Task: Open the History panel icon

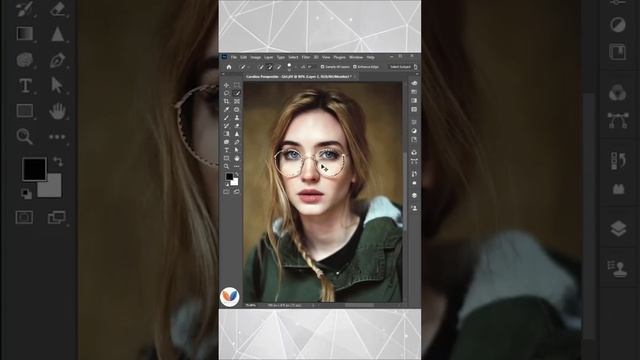Action: coord(414,173)
